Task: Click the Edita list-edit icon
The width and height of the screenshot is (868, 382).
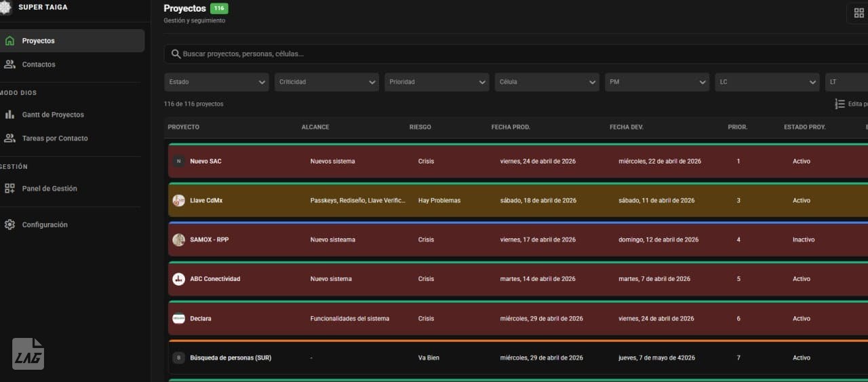Action: click(x=840, y=104)
